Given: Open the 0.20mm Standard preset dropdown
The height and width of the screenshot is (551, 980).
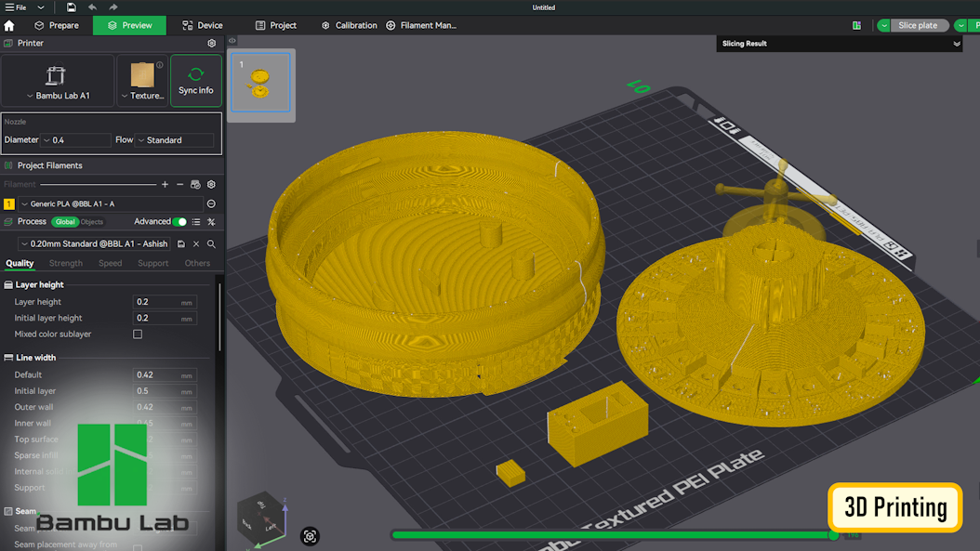Looking at the screenshot, I should tap(94, 243).
